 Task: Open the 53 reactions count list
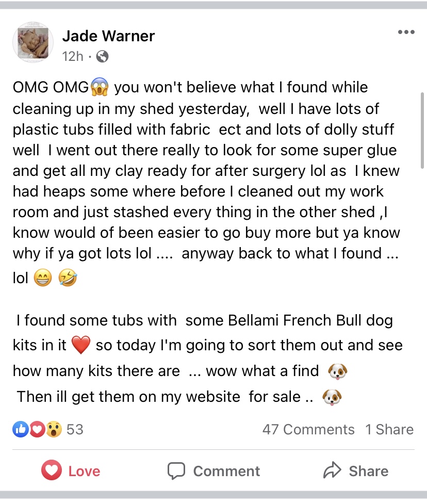coord(75,429)
